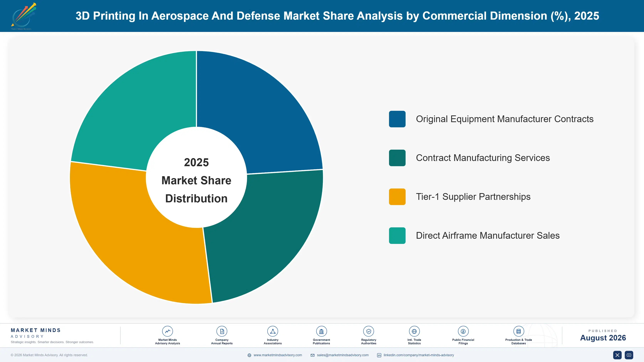Click the globe icon beside website URL
The width and height of the screenshot is (644, 362).
click(x=249, y=355)
